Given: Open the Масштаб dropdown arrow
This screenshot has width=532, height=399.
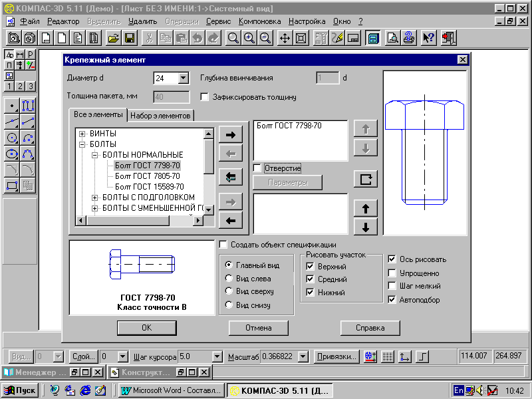Looking at the screenshot, I should coord(303,356).
